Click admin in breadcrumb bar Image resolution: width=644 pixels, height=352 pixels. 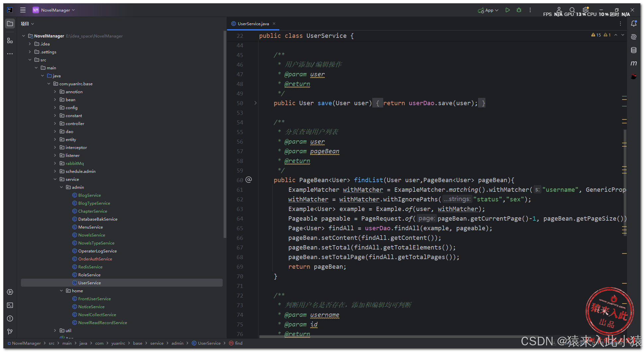[177, 343]
